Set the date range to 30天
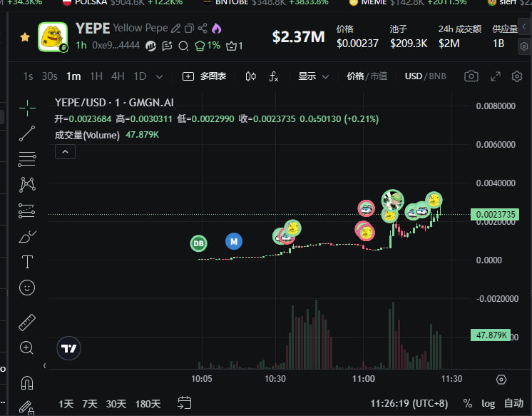Screen dimensions: 532x416 pos(116,404)
